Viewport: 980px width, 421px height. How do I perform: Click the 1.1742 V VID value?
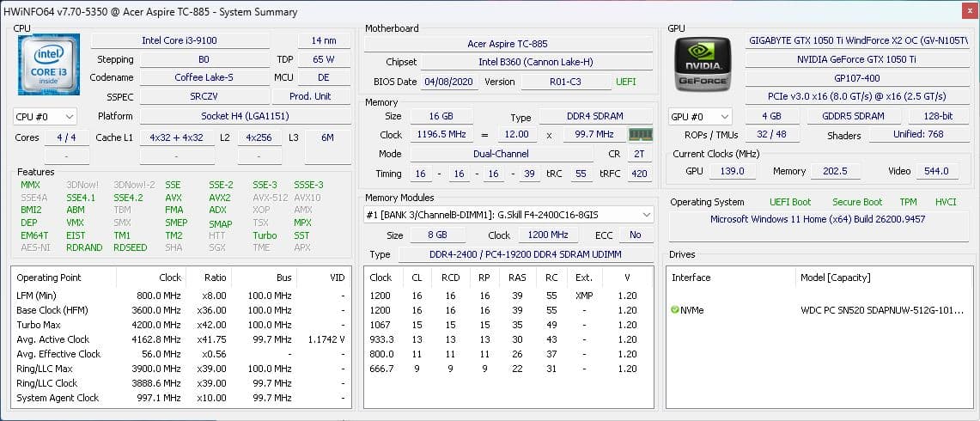(x=326, y=339)
